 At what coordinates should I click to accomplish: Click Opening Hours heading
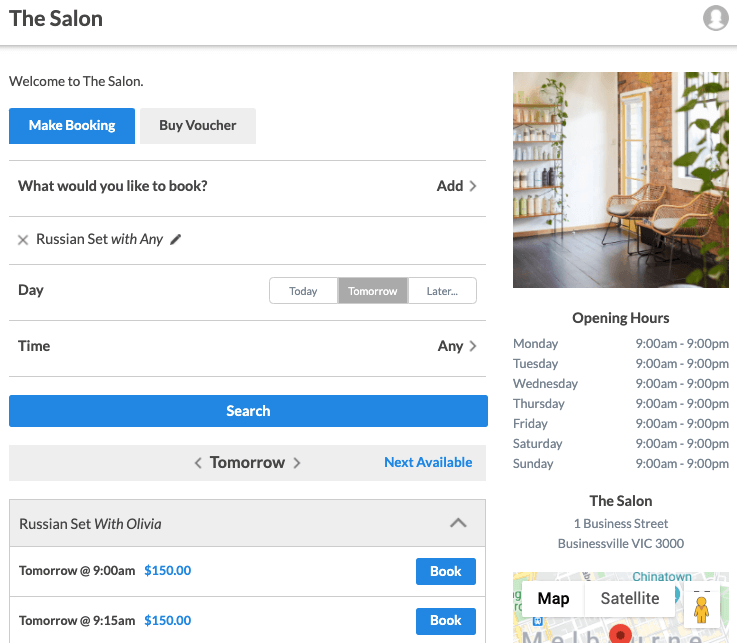tap(620, 318)
